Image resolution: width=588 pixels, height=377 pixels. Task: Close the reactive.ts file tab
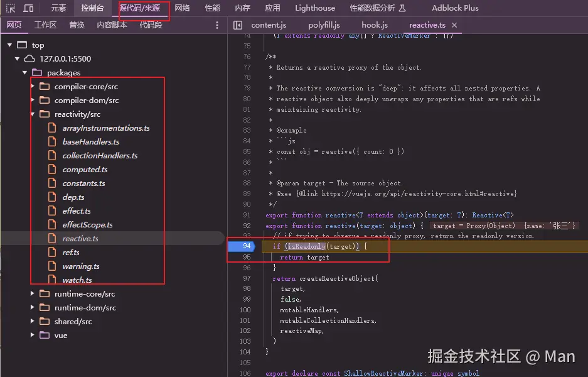click(454, 25)
